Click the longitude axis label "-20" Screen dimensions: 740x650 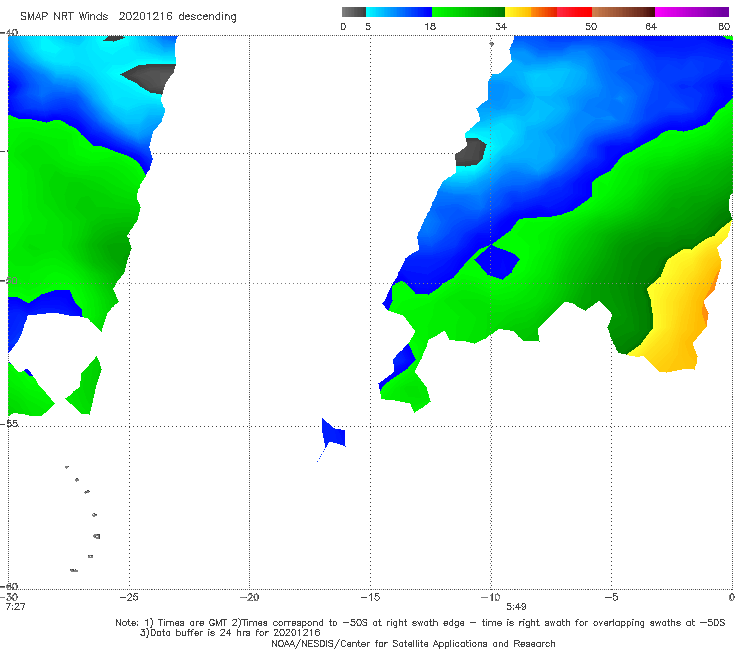249,597
